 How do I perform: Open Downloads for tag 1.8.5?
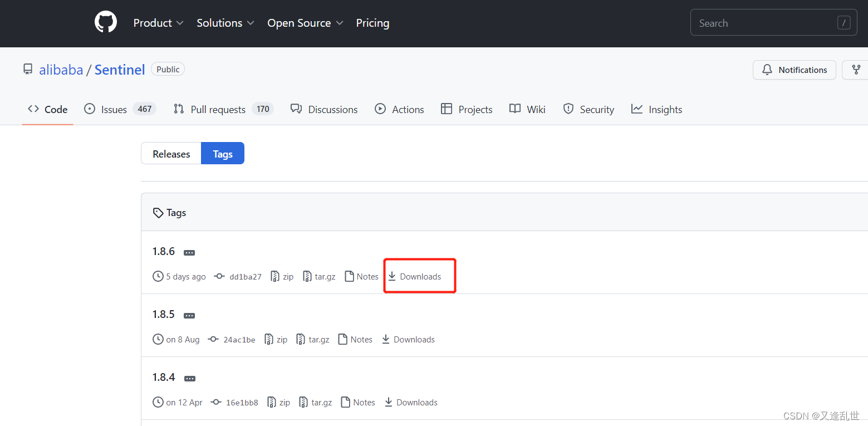point(408,339)
